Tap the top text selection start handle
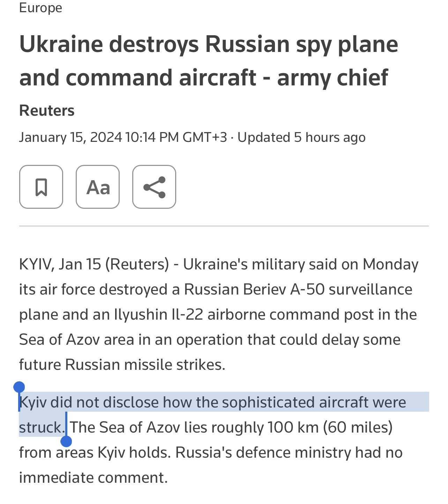The width and height of the screenshot is (448, 504). [x=19, y=387]
